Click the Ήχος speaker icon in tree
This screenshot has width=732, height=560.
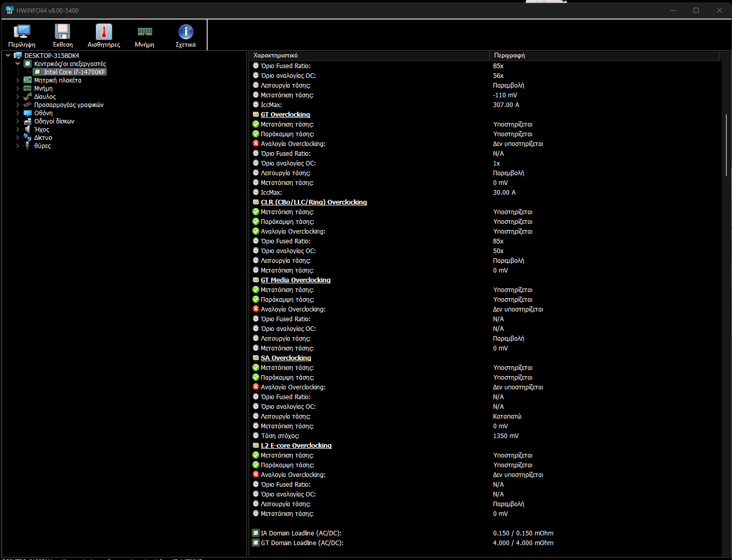[28, 129]
